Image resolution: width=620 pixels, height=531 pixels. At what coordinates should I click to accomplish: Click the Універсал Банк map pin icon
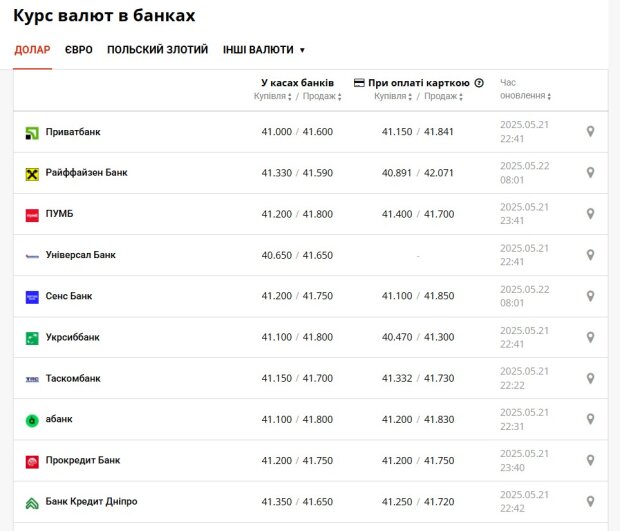tap(590, 255)
